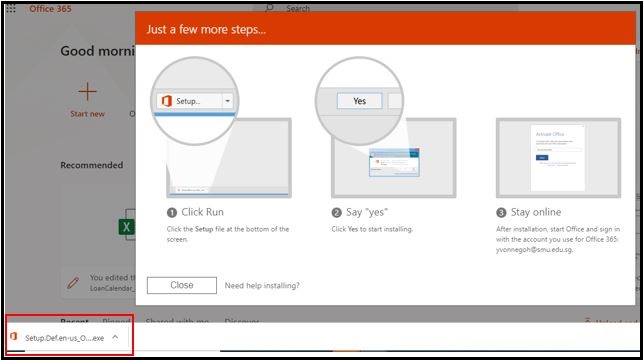The height and width of the screenshot is (360, 644).
Task: Click the Yes button in step two illustration
Action: coord(359,101)
